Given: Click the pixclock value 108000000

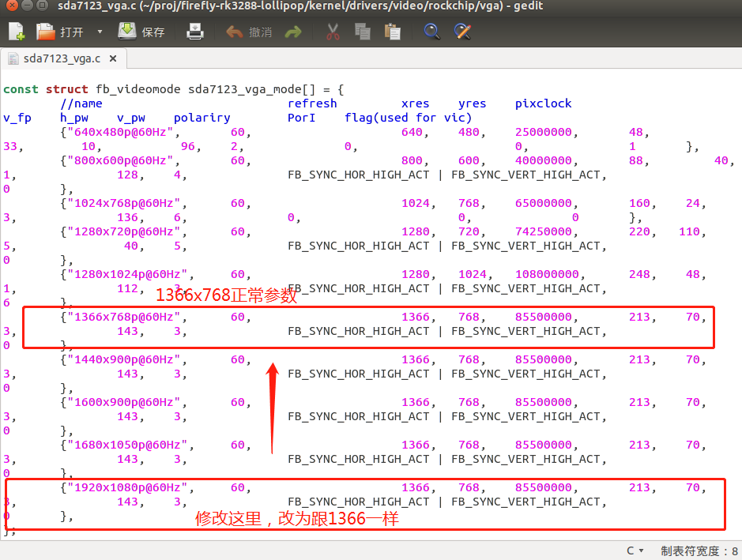Looking at the screenshot, I should click(547, 274).
